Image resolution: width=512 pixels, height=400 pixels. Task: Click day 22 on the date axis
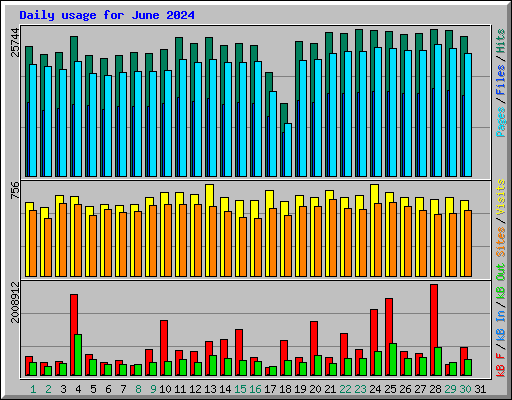pos(345,389)
